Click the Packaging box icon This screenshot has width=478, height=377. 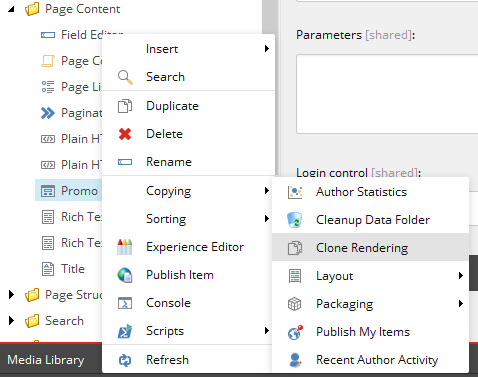[x=295, y=304]
